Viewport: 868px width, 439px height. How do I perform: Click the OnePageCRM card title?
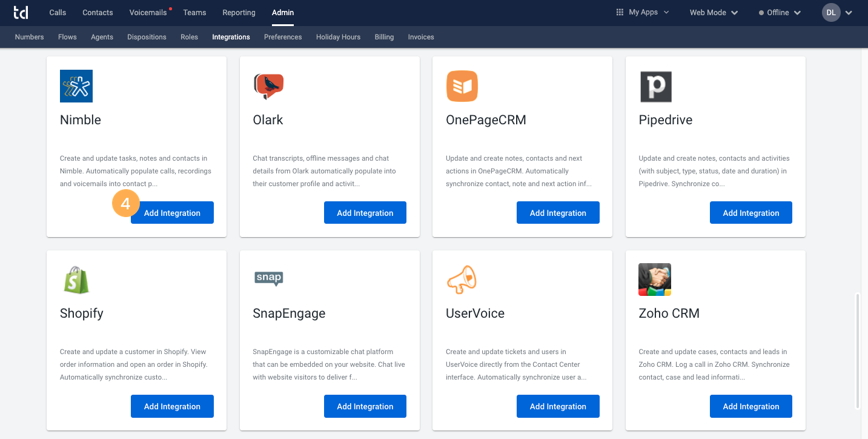click(x=486, y=120)
